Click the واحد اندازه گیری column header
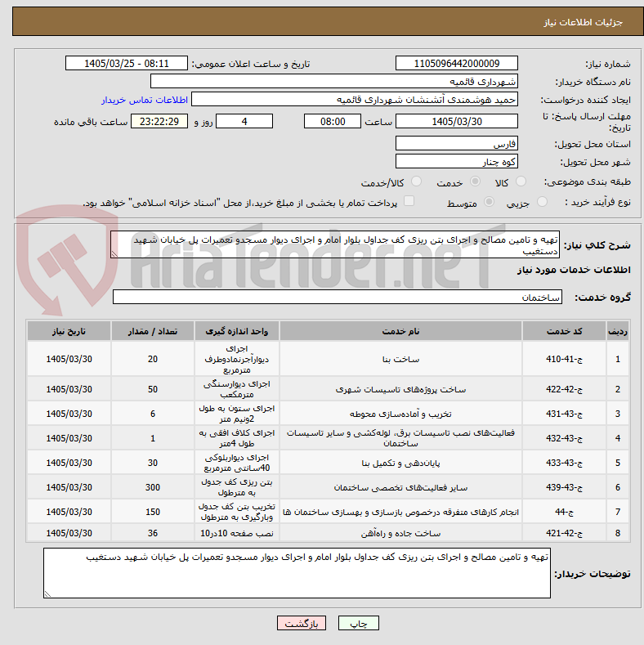This screenshot has height=645, width=644. pos(237,331)
